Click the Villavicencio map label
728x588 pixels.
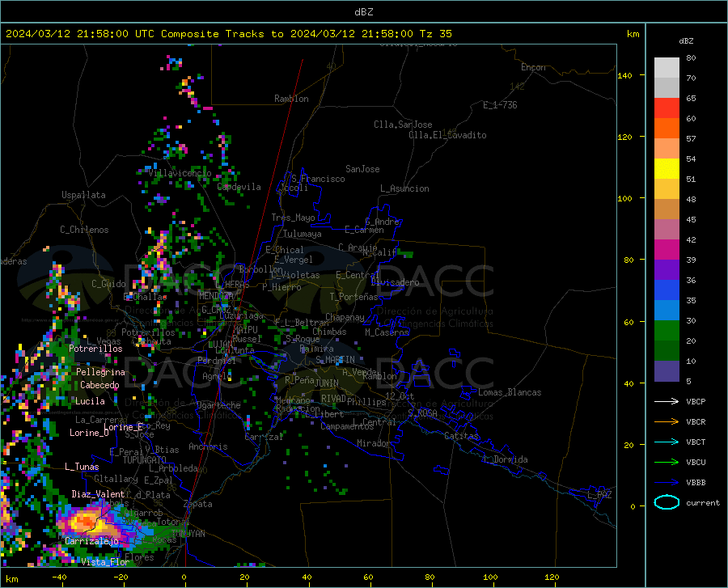point(180,173)
